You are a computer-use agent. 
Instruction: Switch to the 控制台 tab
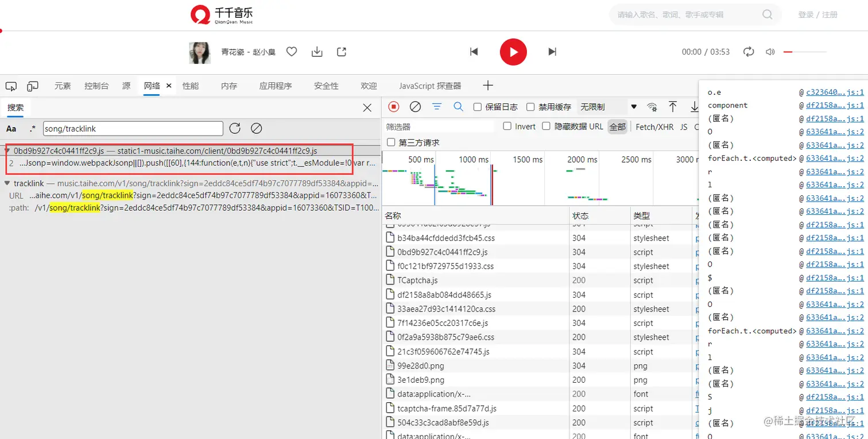coord(96,86)
